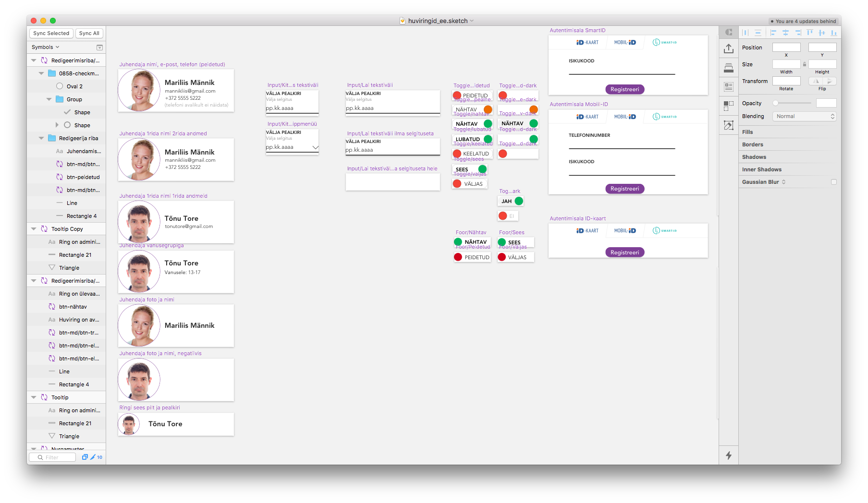Click the Rotate input field
Viewport: 868px width, 503px height.
click(786, 81)
